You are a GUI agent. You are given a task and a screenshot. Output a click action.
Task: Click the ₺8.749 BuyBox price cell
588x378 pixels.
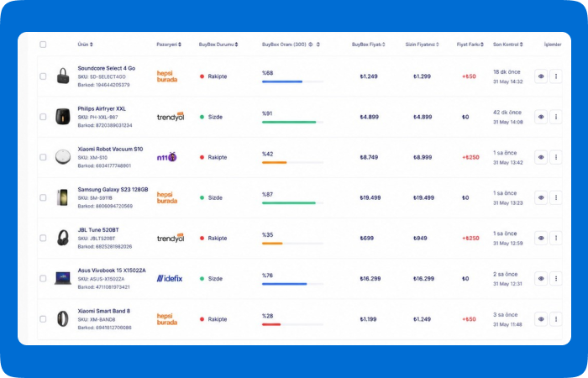(x=369, y=157)
